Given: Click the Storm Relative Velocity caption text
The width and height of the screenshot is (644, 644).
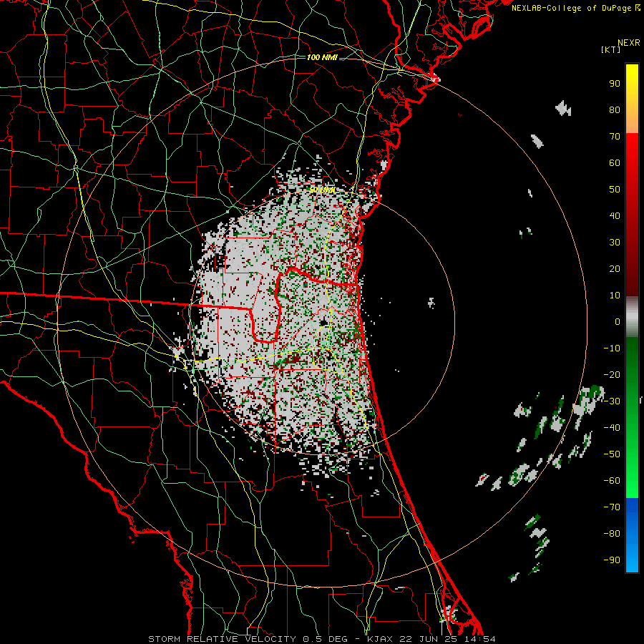Looking at the screenshot, I should point(321,639).
